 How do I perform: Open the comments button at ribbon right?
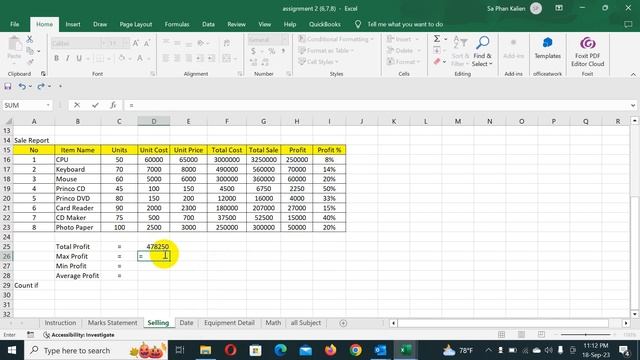pos(628,24)
